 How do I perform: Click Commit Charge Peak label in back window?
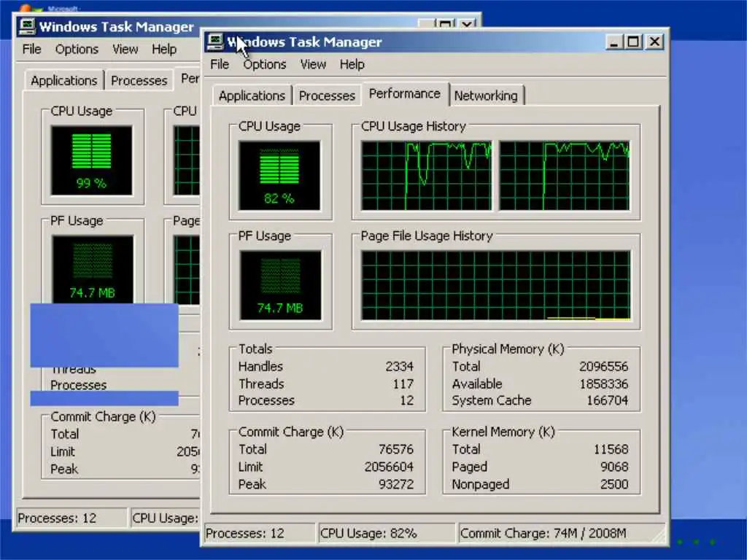coord(64,469)
